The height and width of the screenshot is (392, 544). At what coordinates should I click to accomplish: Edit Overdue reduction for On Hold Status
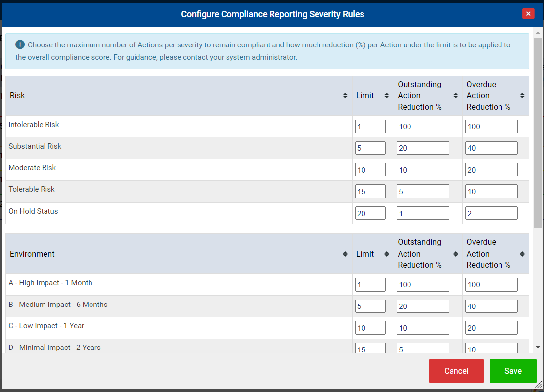click(x=491, y=214)
